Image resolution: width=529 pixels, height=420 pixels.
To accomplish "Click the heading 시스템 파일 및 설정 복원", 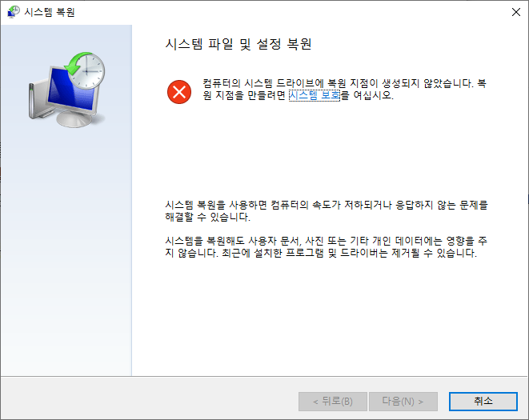I will pyautogui.click(x=238, y=44).
